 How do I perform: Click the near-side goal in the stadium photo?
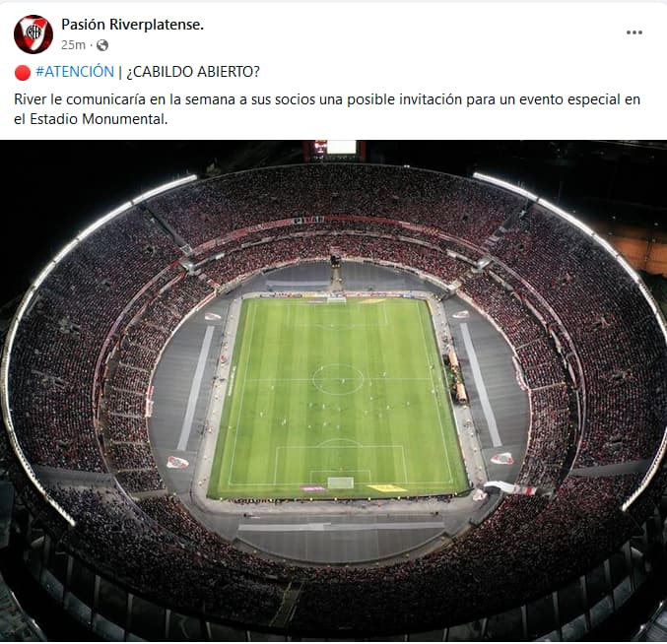click(x=341, y=483)
